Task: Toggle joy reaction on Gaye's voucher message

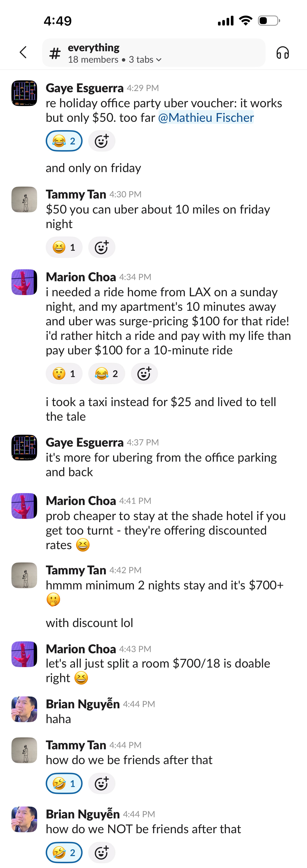Action: pyautogui.click(x=64, y=141)
